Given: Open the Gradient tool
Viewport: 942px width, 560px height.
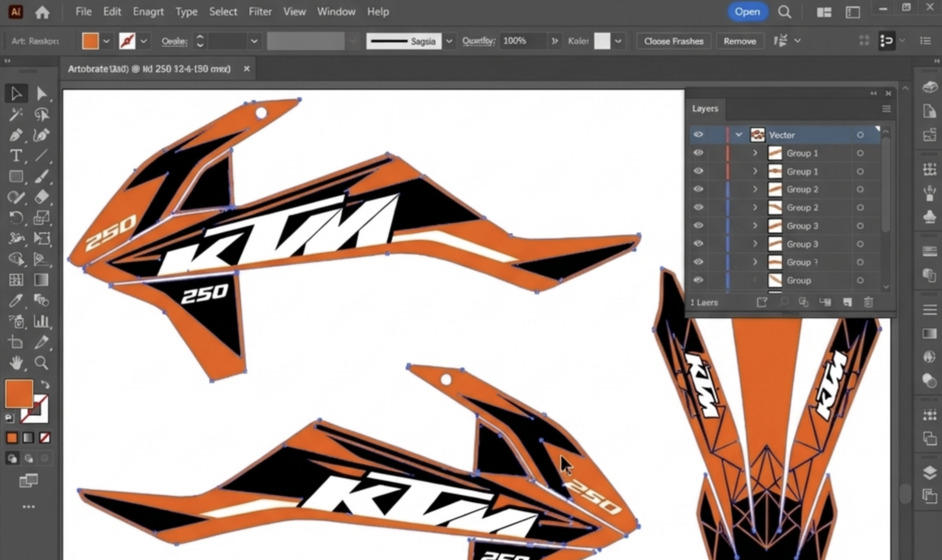Looking at the screenshot, I should 42,279.
